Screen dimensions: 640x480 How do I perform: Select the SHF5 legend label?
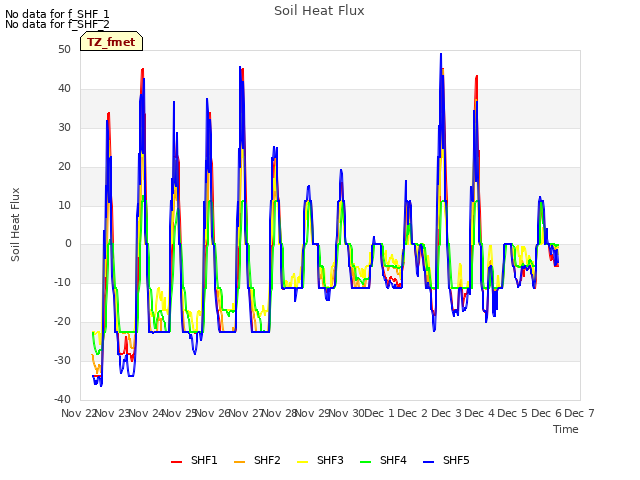(456, 460)
